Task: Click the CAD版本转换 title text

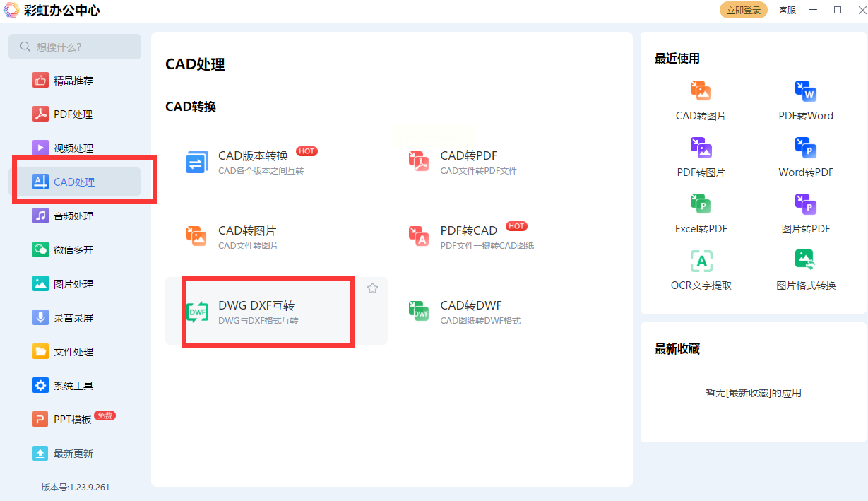Action: (253, 155)
